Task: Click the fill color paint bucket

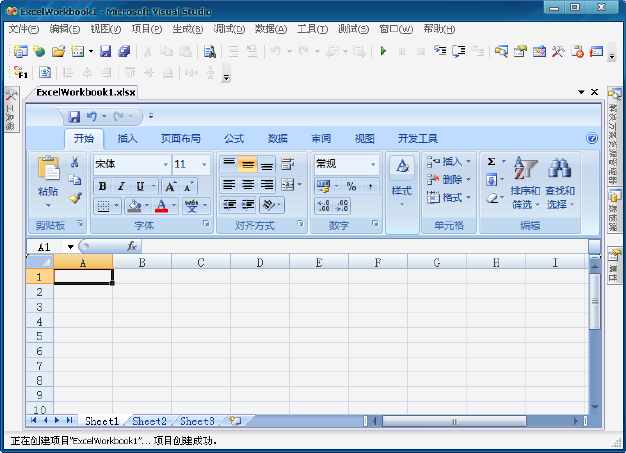Action: [x=134, y=206]
